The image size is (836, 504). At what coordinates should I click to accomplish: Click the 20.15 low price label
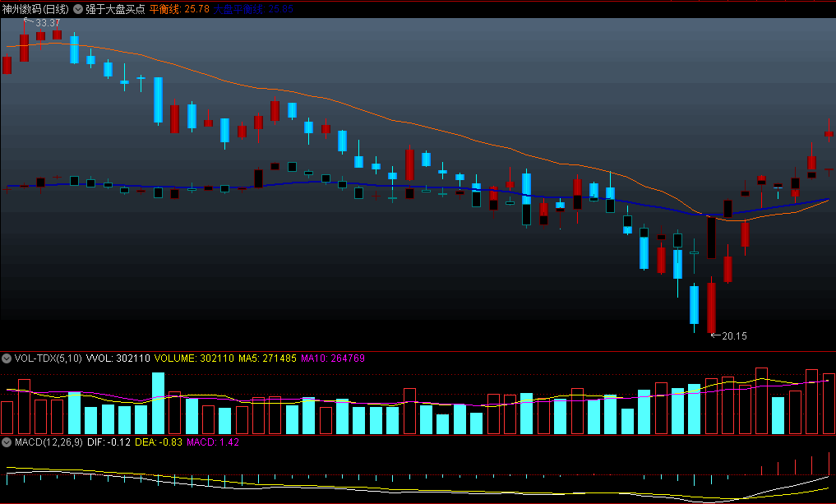coord(734,336)
